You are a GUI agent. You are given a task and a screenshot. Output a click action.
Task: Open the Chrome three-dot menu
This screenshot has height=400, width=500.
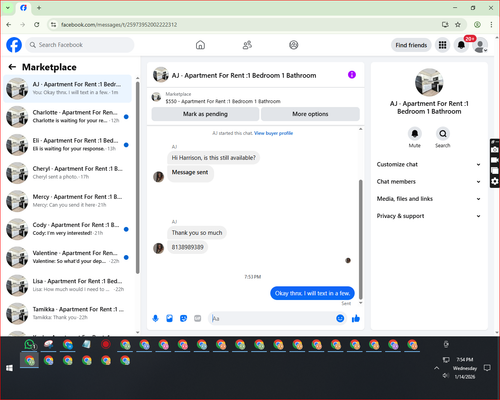[491, 25]
